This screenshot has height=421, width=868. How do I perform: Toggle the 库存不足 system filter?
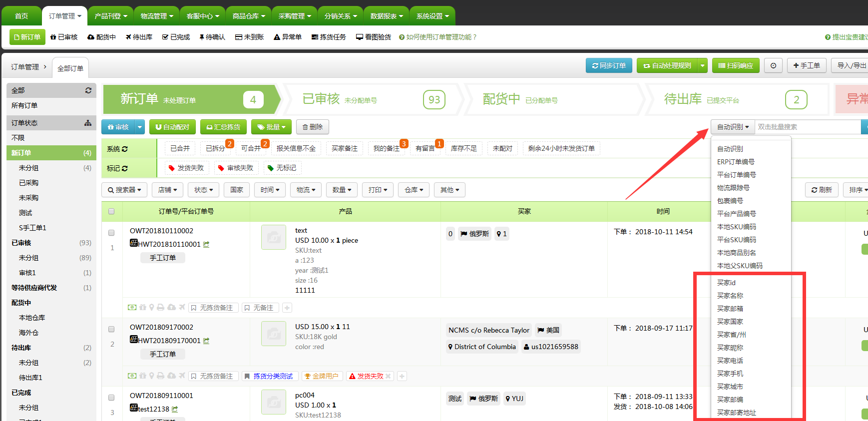[464, 148]
